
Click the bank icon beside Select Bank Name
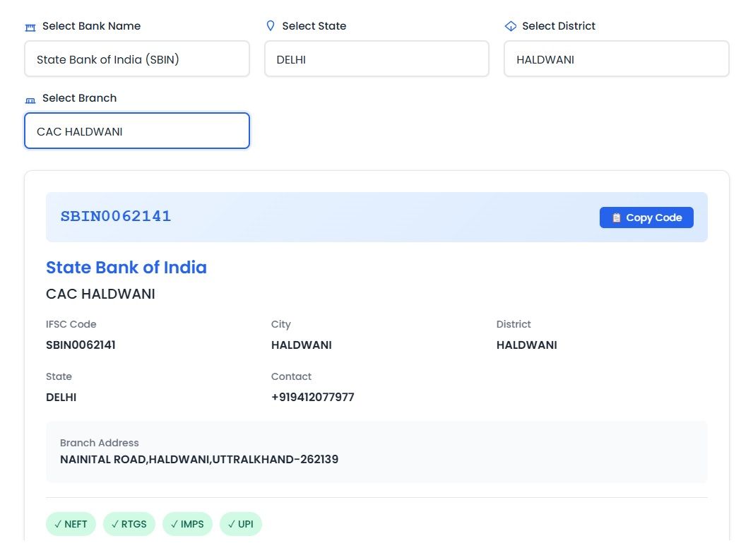tap(30, 27)
